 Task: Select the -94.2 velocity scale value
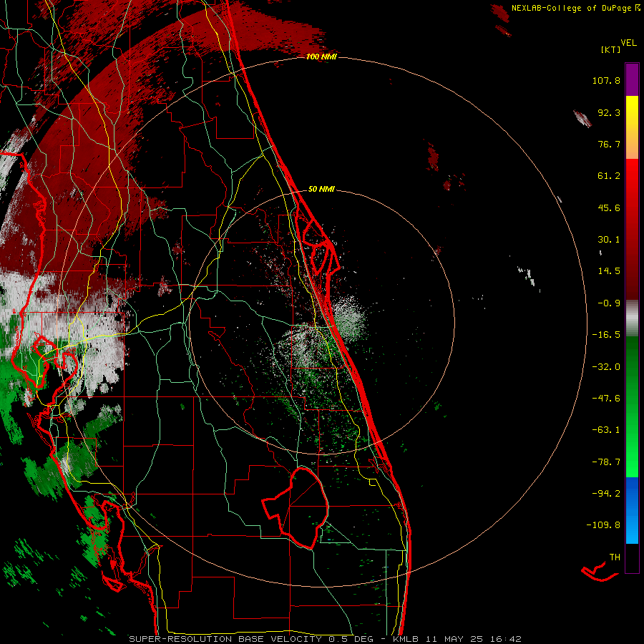(x=606, y=493)
